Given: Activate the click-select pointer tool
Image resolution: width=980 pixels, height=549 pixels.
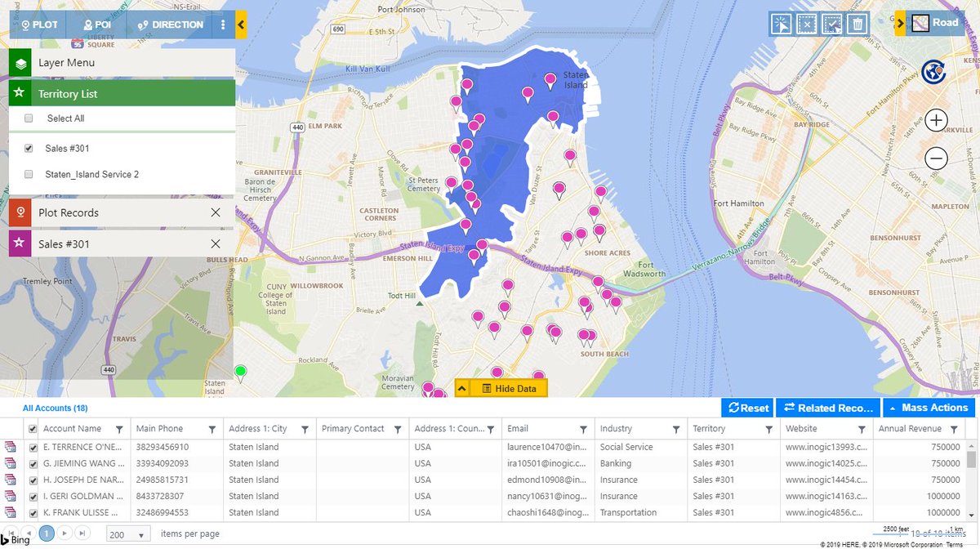Looking at the screenshot, I should point(781,24).
